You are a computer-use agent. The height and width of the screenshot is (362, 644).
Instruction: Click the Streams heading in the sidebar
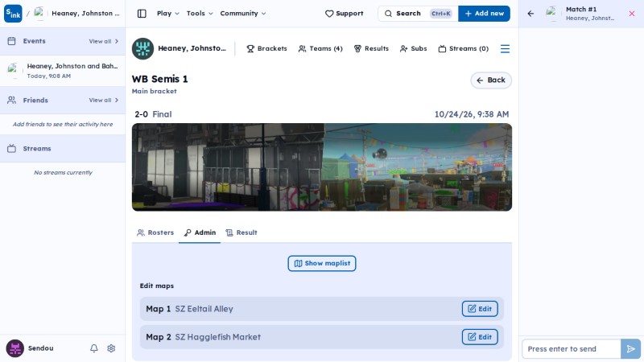(x=37, y=149)
